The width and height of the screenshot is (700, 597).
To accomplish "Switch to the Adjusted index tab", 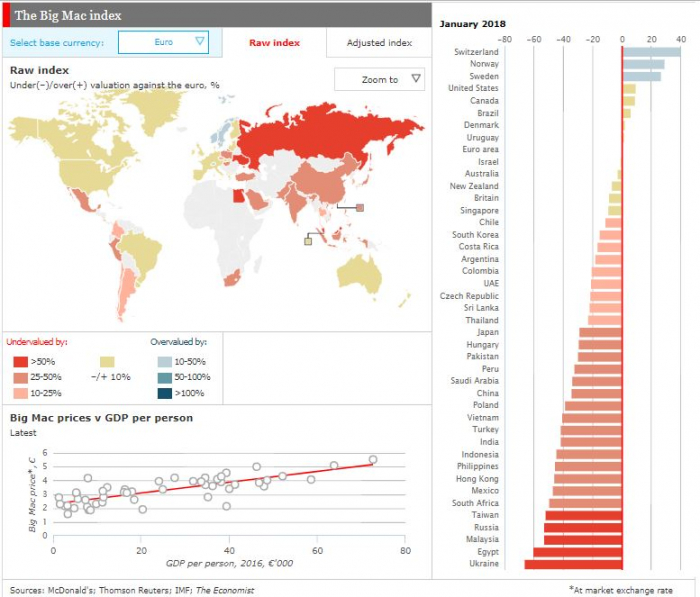I will (x=379, y=43).
